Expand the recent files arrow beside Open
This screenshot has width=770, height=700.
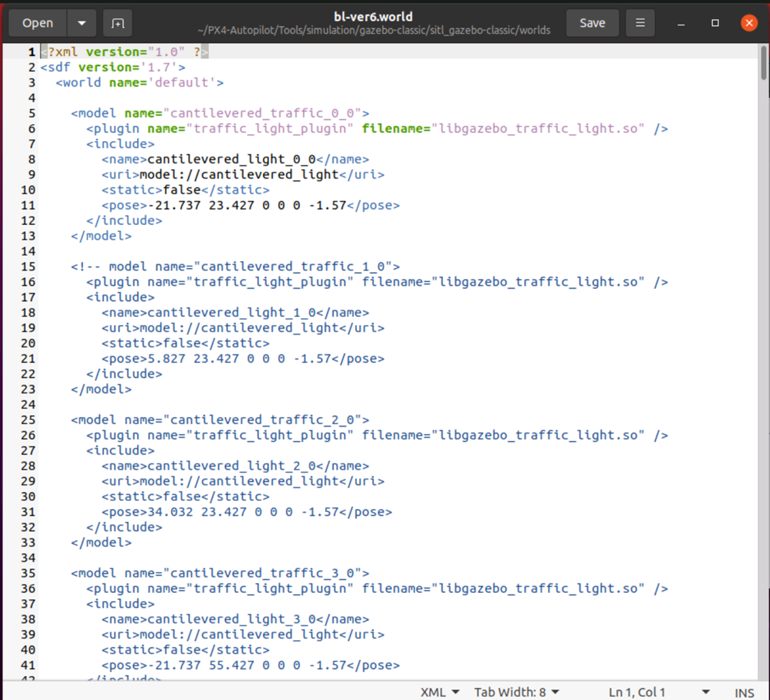(x=82, y=23)
